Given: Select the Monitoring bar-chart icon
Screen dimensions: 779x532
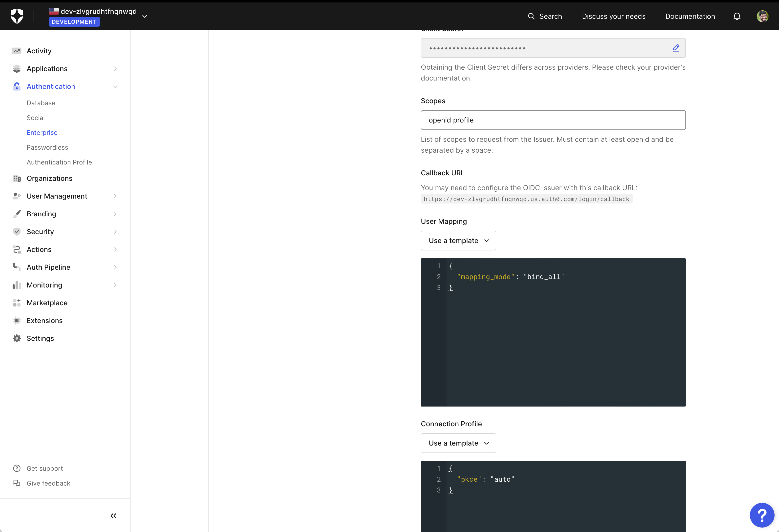Looking at the screenshot, I should [17, 285].
